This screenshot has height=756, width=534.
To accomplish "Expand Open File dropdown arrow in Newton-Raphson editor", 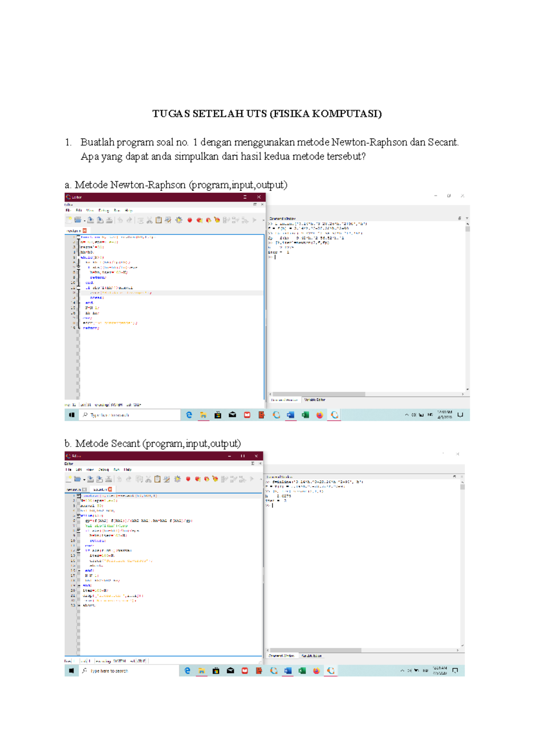I will pyautogui.click(x=85, y=220).
